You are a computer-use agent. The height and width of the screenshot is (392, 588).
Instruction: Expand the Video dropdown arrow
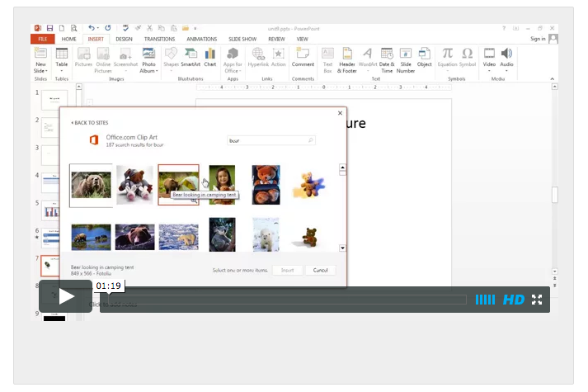tap(489, 71)
